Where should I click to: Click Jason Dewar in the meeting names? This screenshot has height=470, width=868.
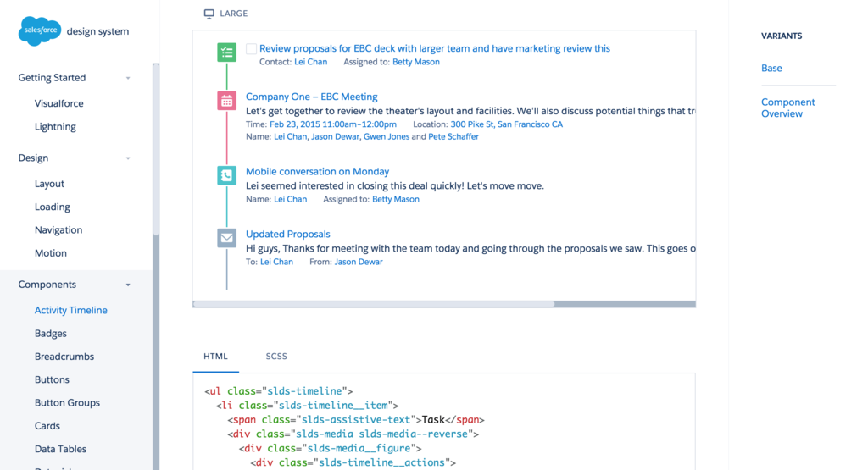click(x=335, y=136)
